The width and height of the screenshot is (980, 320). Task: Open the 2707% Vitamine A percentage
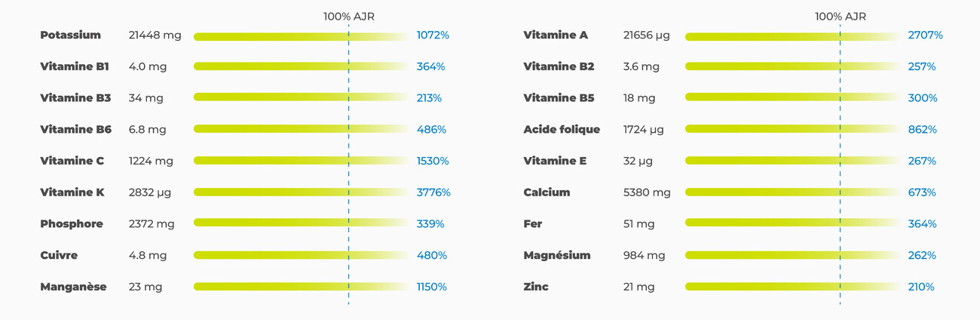925,35
